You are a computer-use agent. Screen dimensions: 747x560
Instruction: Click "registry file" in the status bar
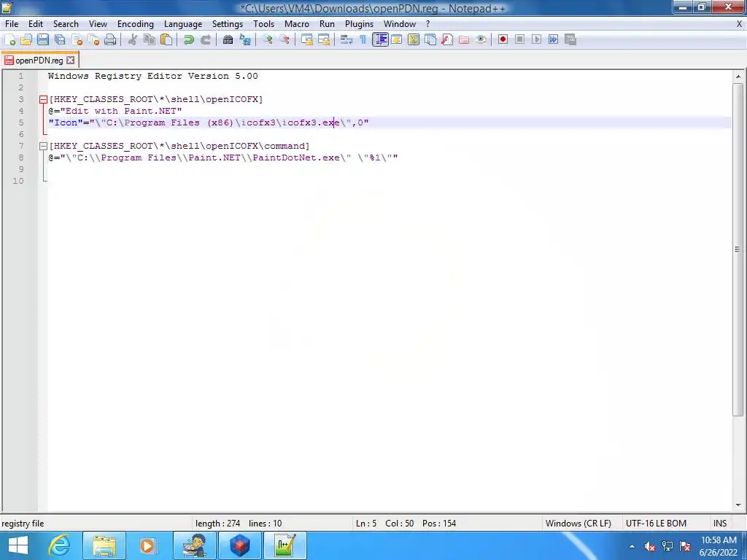click(x=23, y=524)
